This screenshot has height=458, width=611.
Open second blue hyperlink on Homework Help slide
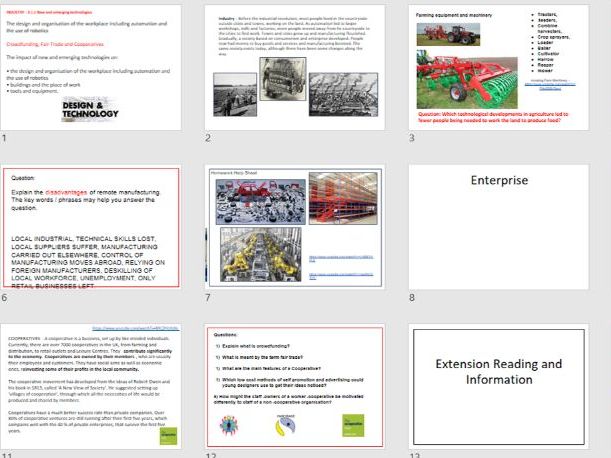[x=341, y=276]
